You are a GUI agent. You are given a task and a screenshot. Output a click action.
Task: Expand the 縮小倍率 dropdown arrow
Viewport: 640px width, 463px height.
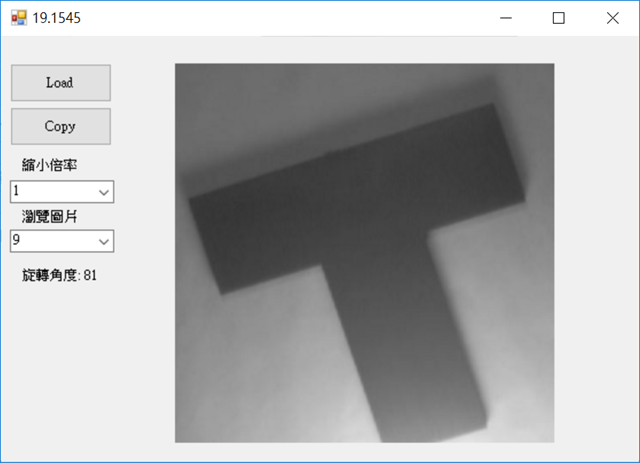104,192
